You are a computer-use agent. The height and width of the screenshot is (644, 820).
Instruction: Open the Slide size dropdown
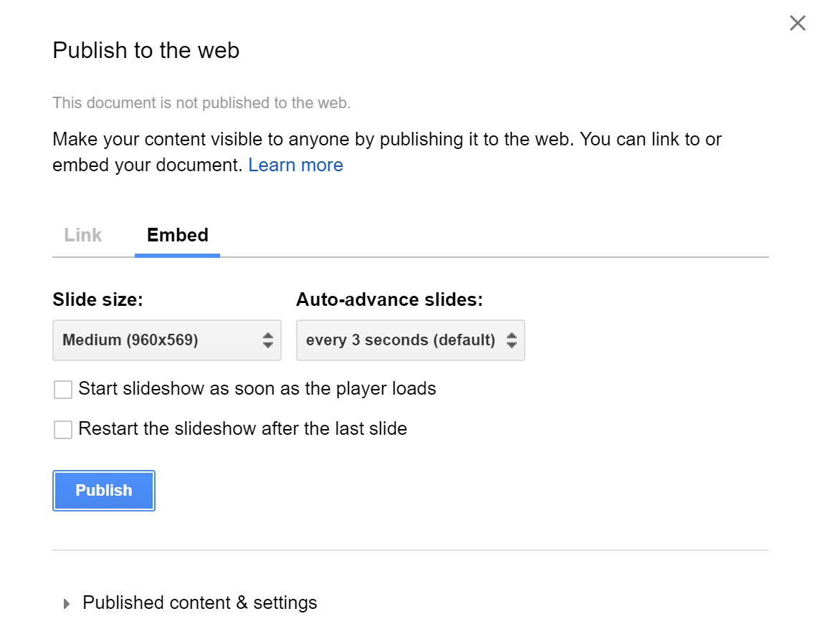click(164, 340)
